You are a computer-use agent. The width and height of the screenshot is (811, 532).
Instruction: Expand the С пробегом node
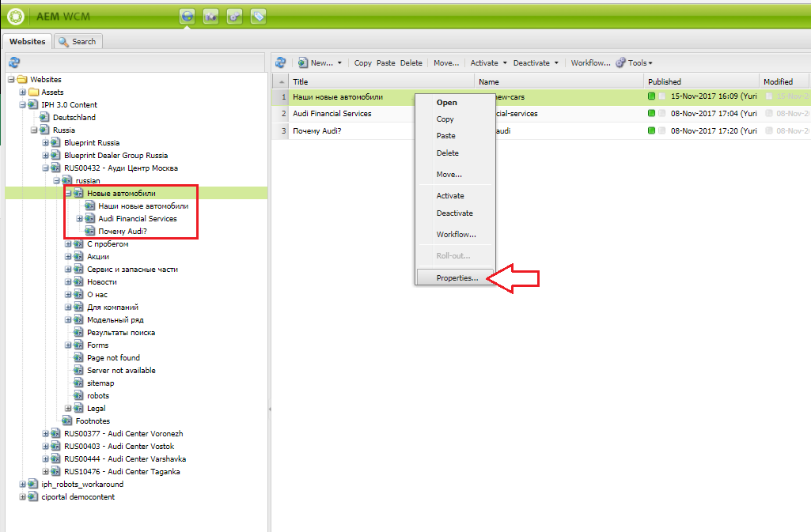[x=68, y=243]
